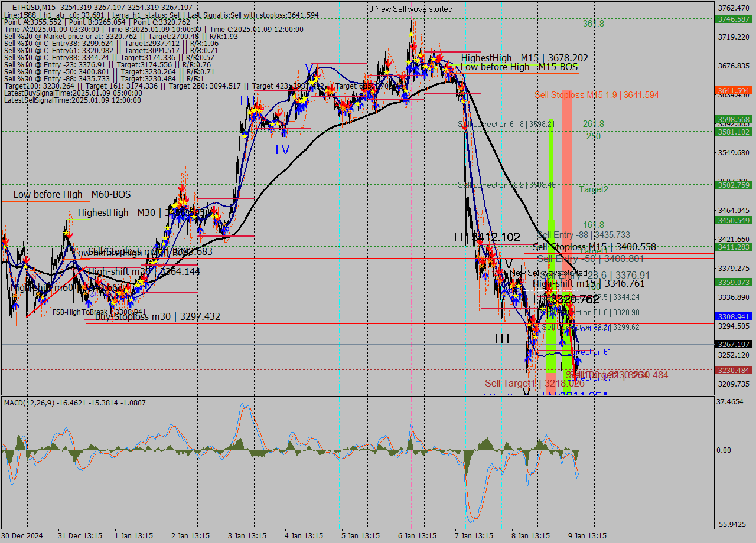Image resolution: width=756 pixels, height=543 pixels.
Task: Click the 'Sell Target1 | 3218.026' label
Action: (x=535, y=384)
